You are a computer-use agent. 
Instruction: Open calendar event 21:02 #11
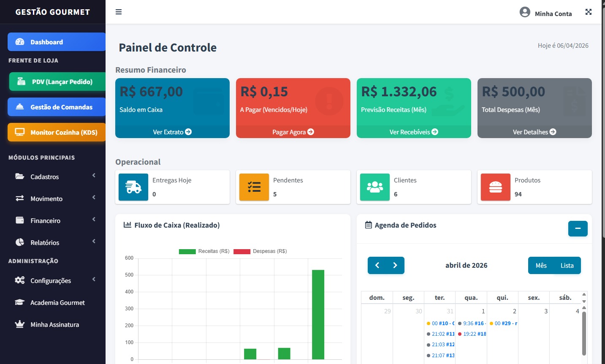point(440,334)
